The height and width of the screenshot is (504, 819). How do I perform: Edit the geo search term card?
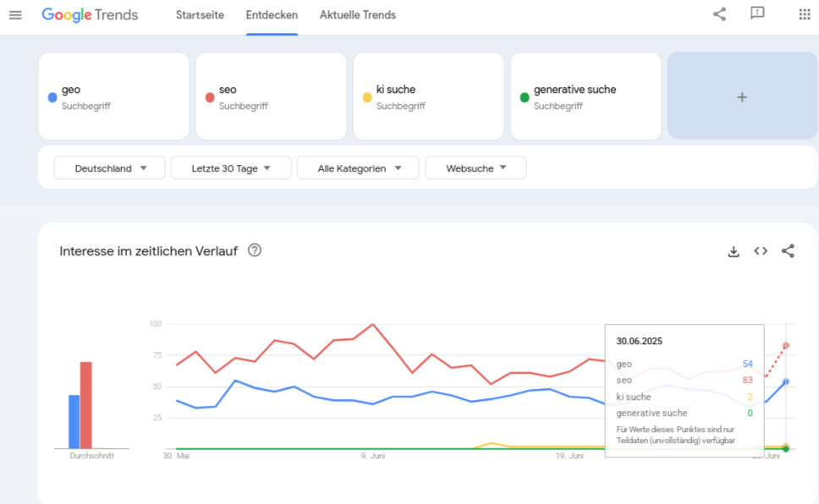click(x=114, y=96)
